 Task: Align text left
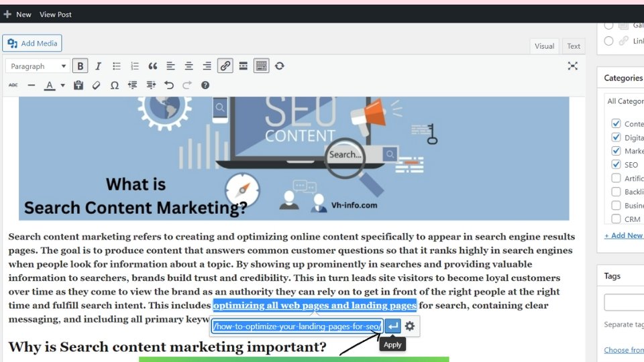tap(170, 66)
